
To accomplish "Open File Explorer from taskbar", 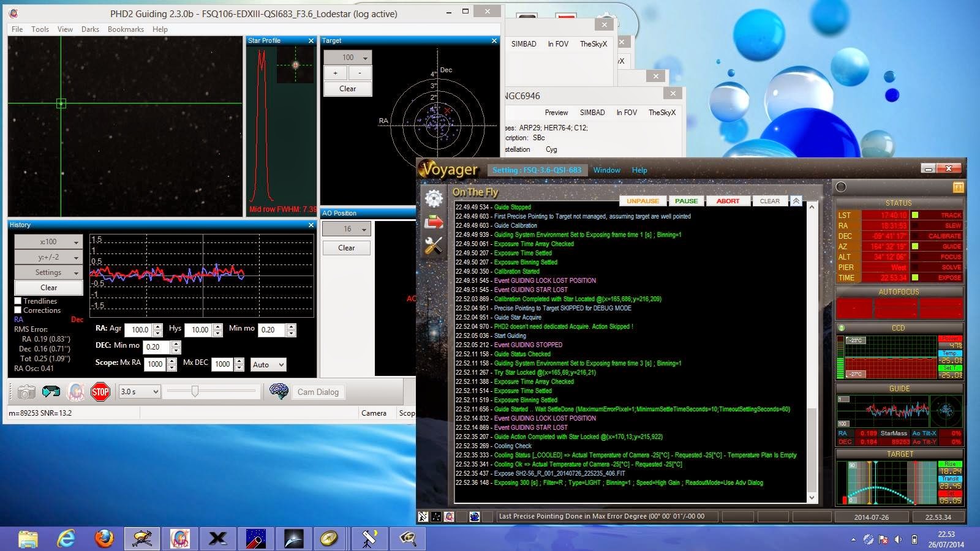I will pos(28,539).
